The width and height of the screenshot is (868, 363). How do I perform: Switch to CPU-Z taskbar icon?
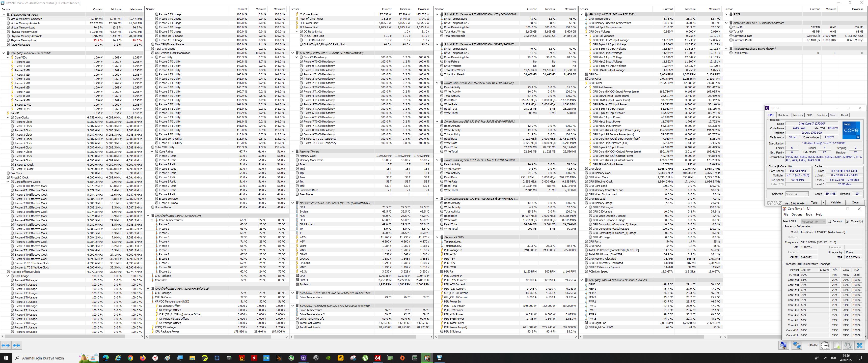coord(304,358)
